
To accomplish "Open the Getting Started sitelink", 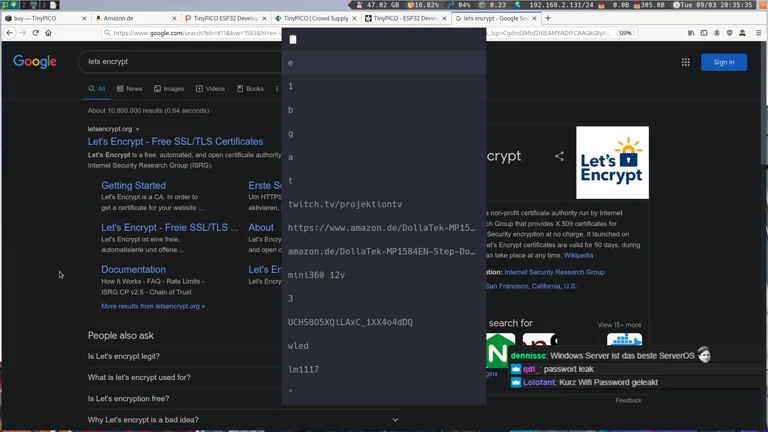I will tap(133, 185).
